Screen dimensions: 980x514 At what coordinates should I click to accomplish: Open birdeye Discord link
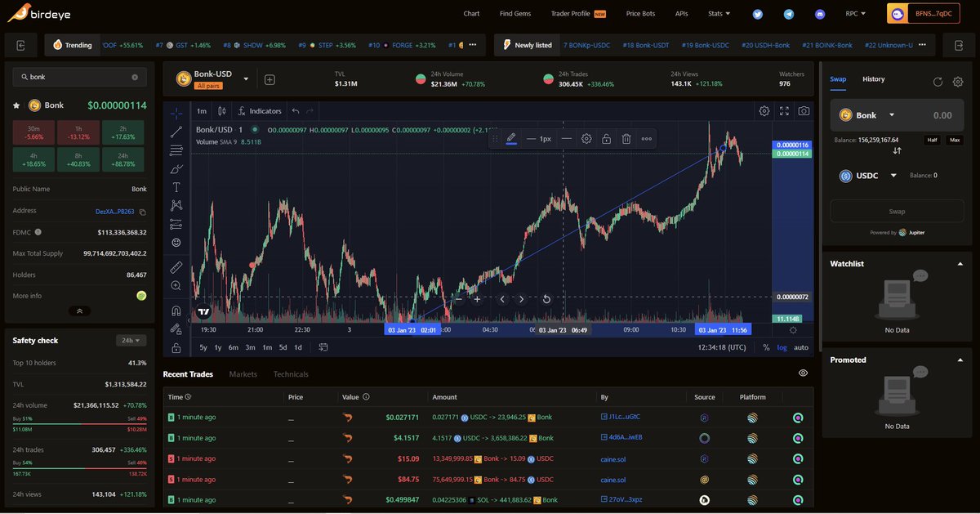pos(819,14)
